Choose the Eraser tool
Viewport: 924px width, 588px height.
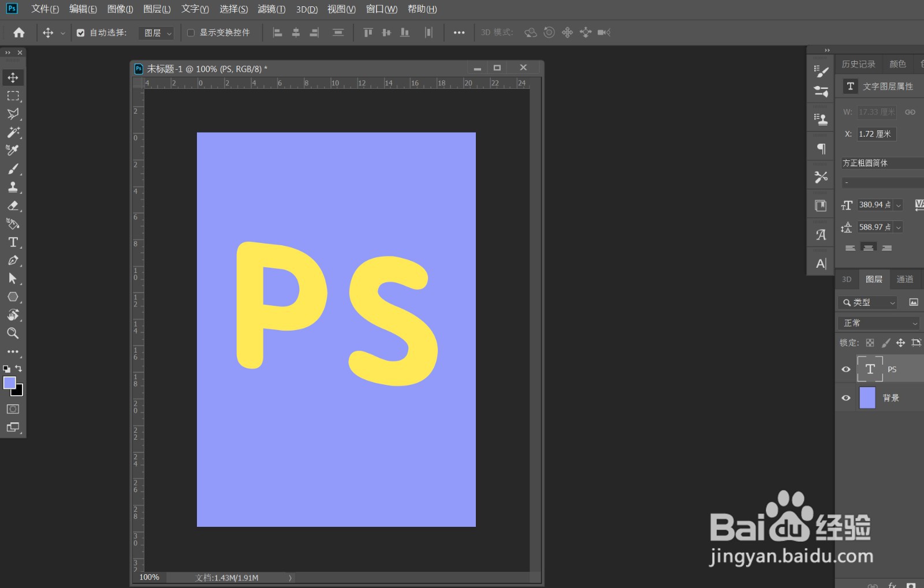click(x=13, y=205)
